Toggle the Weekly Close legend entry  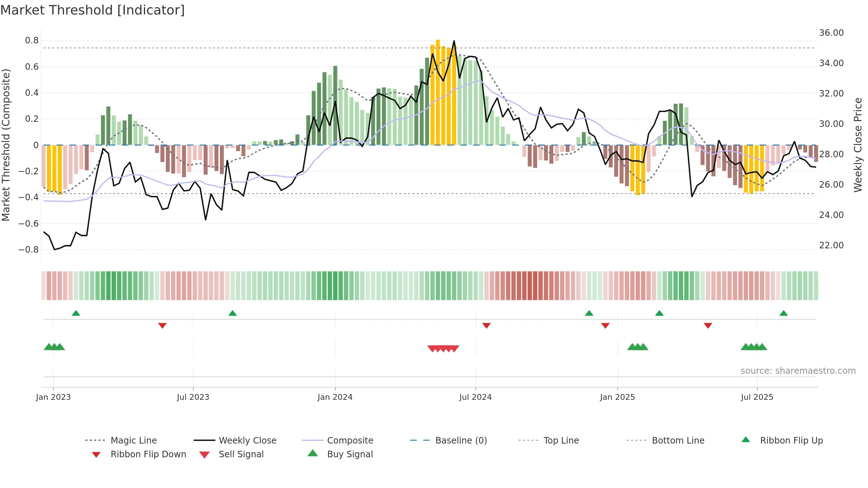point(235,440)
